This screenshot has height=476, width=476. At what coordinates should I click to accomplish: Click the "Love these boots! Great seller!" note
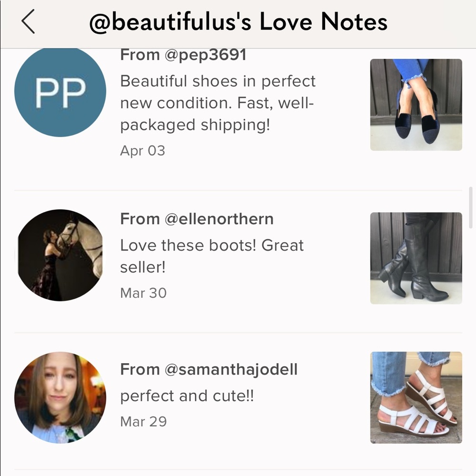tap(211, 256)
